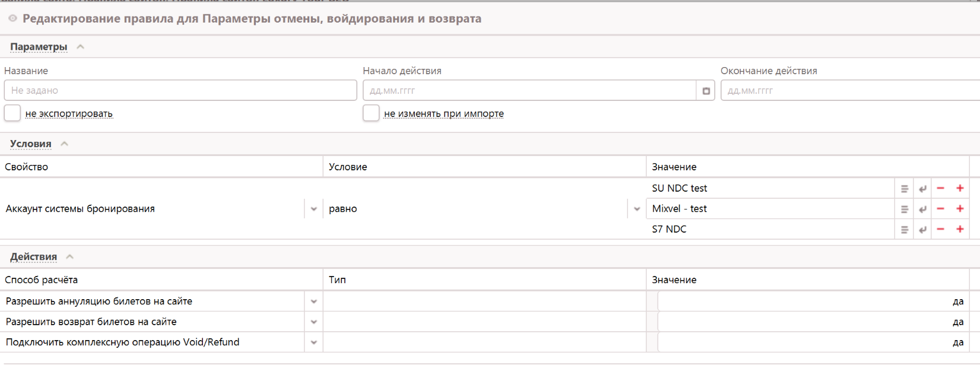Click the list icon in S7 NDC row
Viewport: 980px width, 365px height.
tap(904, 230)
